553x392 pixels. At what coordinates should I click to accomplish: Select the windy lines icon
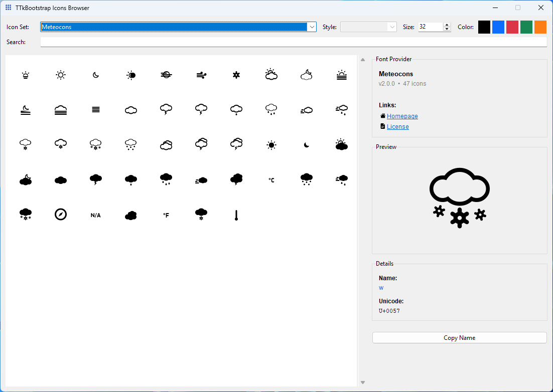click(201, 75)
